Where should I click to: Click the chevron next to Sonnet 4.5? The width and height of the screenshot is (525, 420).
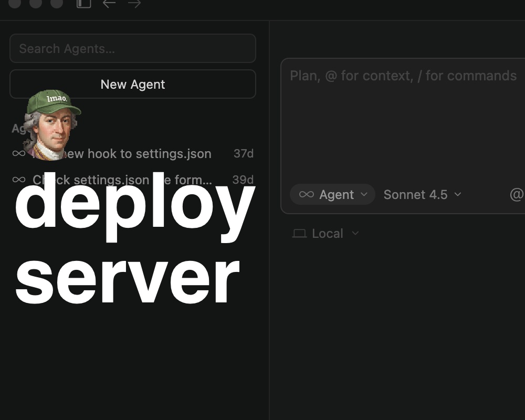tap(458, 194)
